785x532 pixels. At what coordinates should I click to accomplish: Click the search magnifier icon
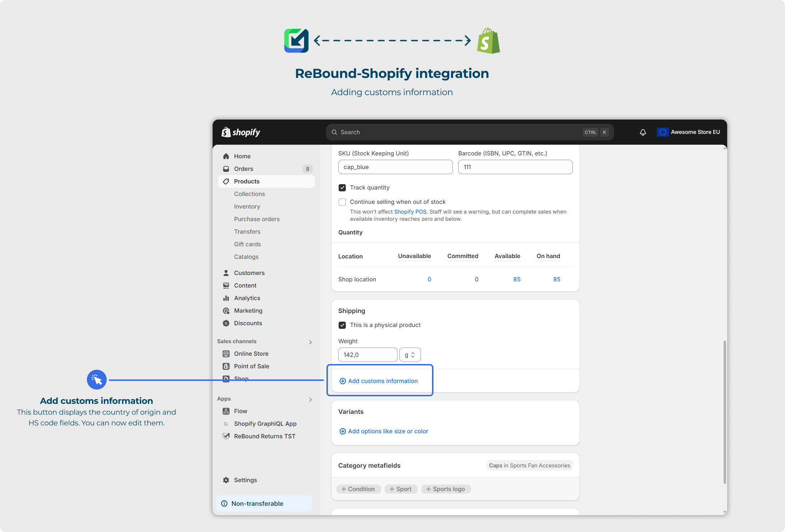point(334,132)
